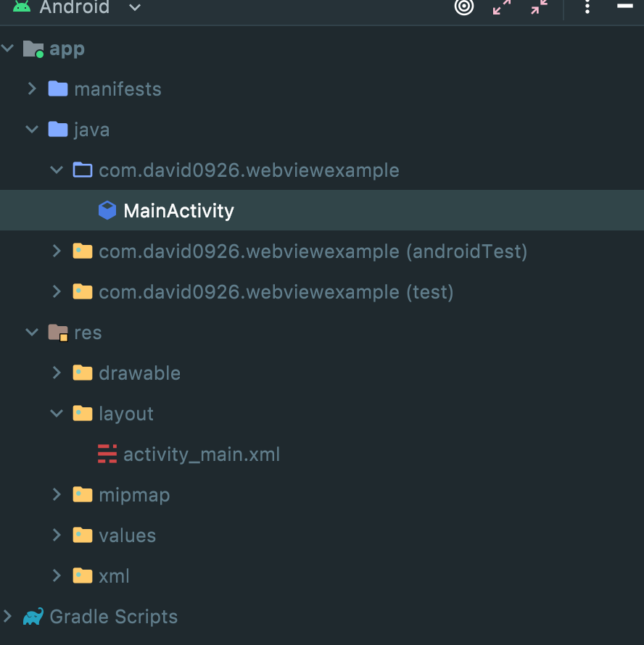Viewport: 644px width, 645px height.
Task: Select the androidTest package
Action: [313, 251]
